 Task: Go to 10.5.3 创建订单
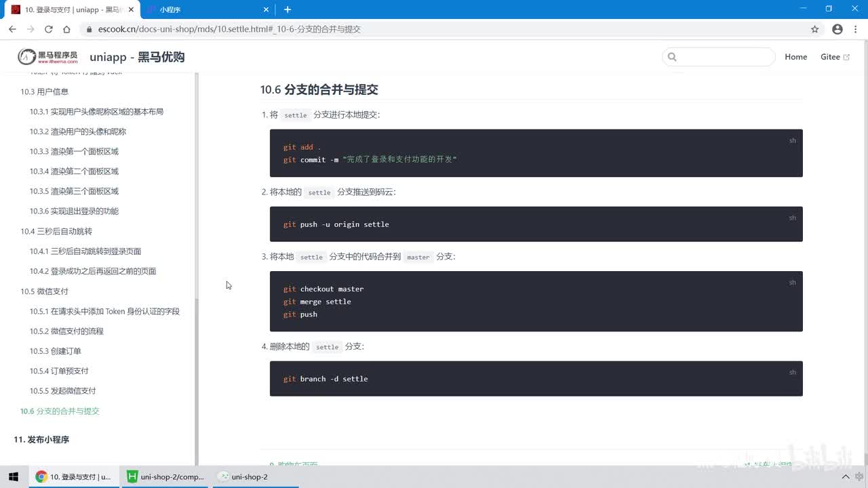click(56, 351)
